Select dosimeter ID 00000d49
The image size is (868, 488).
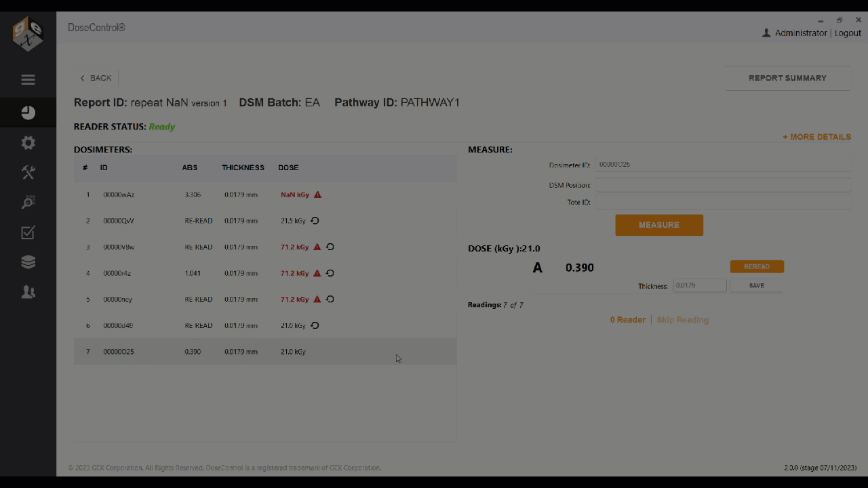point(118,325)
